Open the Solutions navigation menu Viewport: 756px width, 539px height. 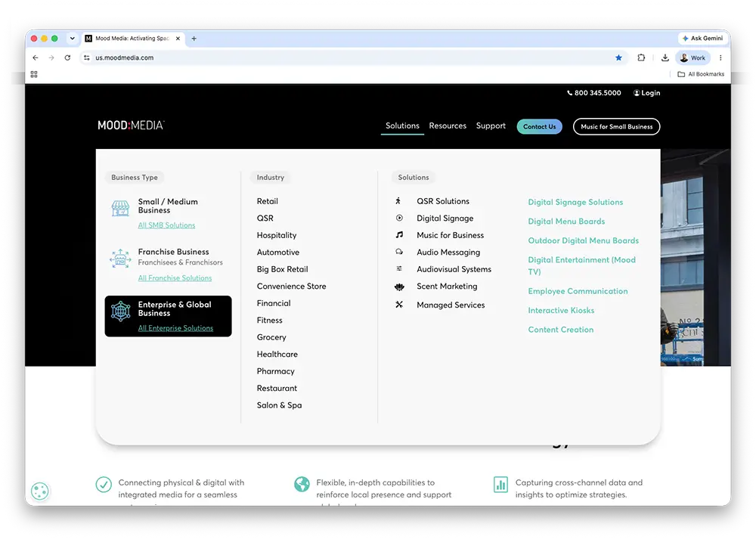tap(402, 125)
